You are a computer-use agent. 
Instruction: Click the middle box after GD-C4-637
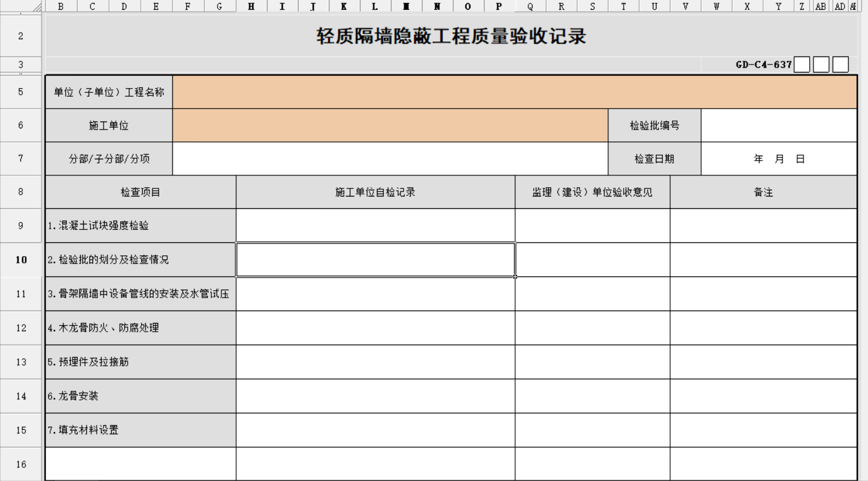tap(821, 64)
